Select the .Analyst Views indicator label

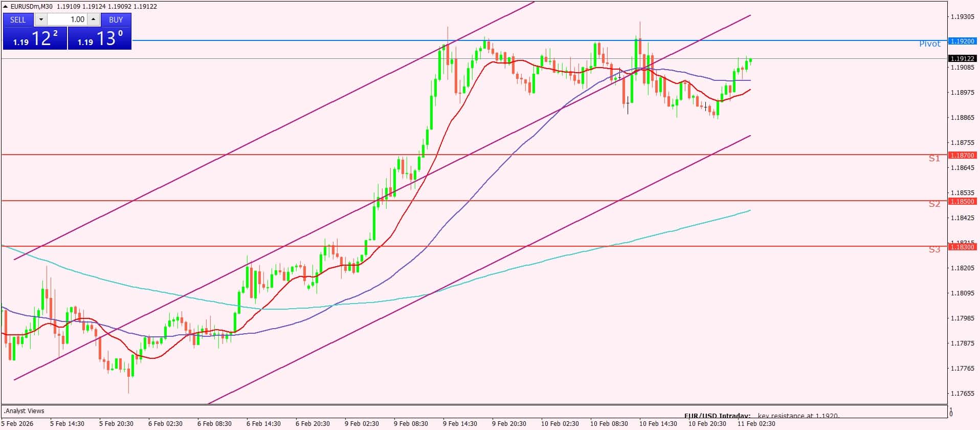[x=24, y=411]
